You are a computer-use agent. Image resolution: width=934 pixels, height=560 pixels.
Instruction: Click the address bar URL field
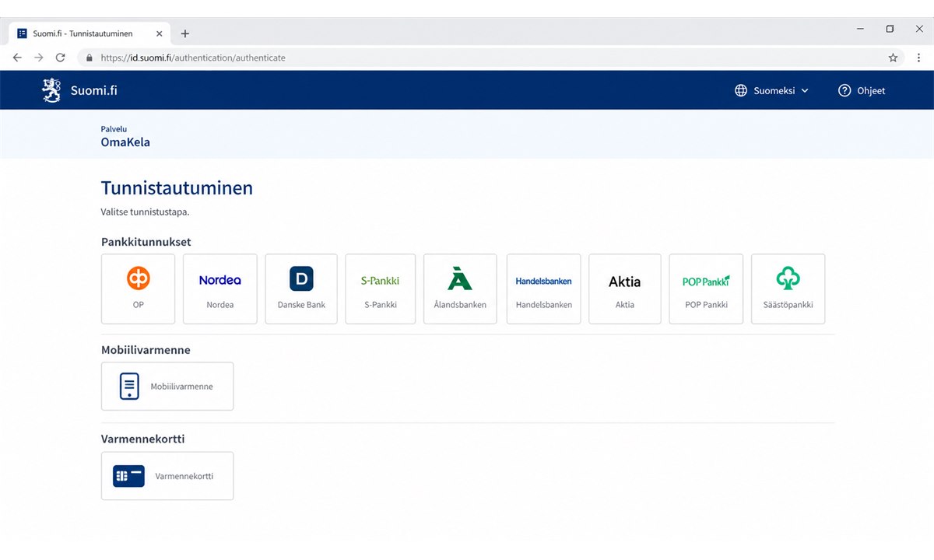(490, 58)
